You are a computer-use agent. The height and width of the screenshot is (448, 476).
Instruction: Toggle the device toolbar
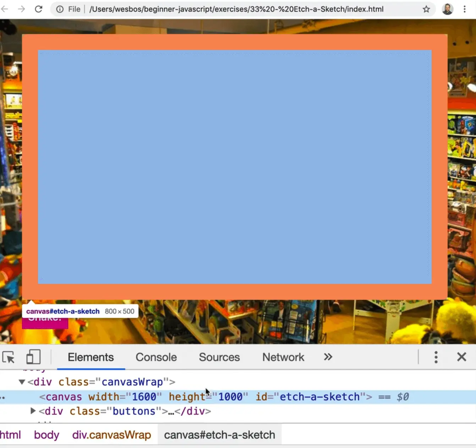[x=33, y=357]
